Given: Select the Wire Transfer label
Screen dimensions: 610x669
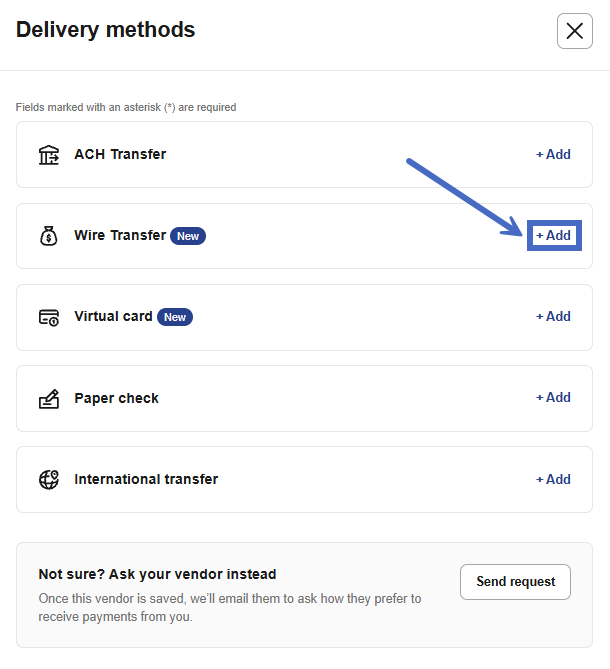Looking at the screenshot, I should [x=120, y=236].
